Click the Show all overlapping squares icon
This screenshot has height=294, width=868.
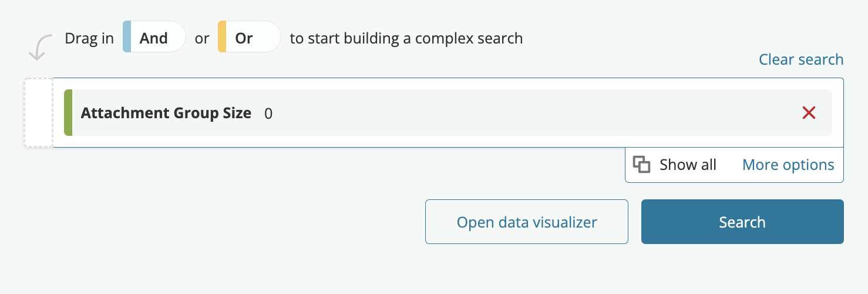click(x=641, y=165)
